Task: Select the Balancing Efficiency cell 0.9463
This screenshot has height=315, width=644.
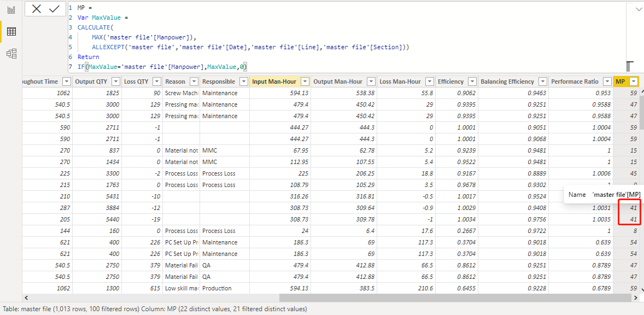Action: coord(513,93)
